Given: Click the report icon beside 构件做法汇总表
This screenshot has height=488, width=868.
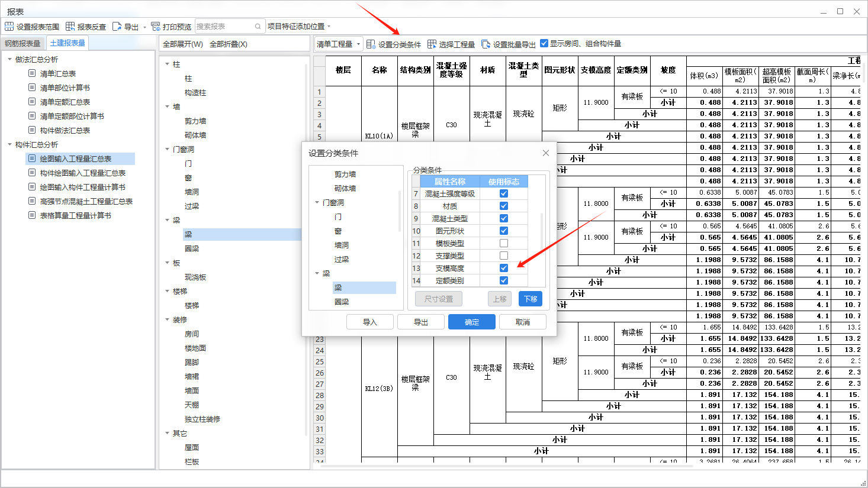Looking at the screenshot, I should 32,130.
